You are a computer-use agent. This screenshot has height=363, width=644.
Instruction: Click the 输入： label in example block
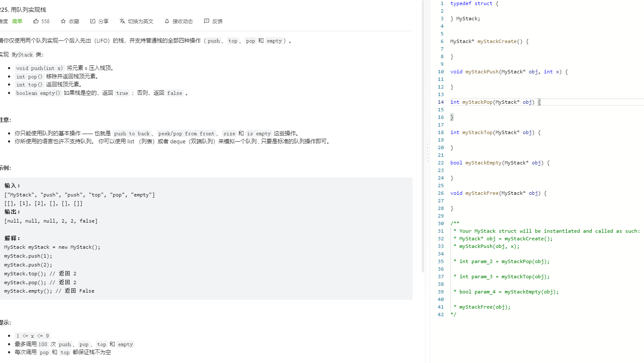pyautogui.click(x=12, y=186)
